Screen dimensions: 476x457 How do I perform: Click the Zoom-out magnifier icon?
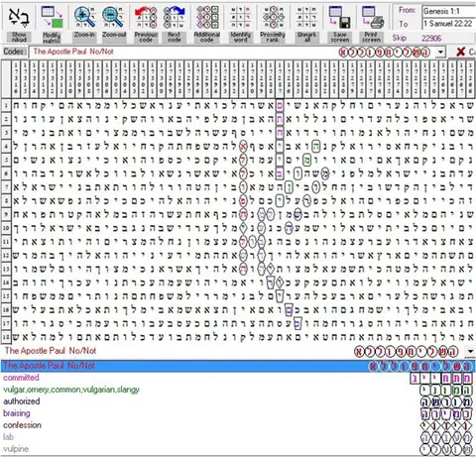coord(113,17)
